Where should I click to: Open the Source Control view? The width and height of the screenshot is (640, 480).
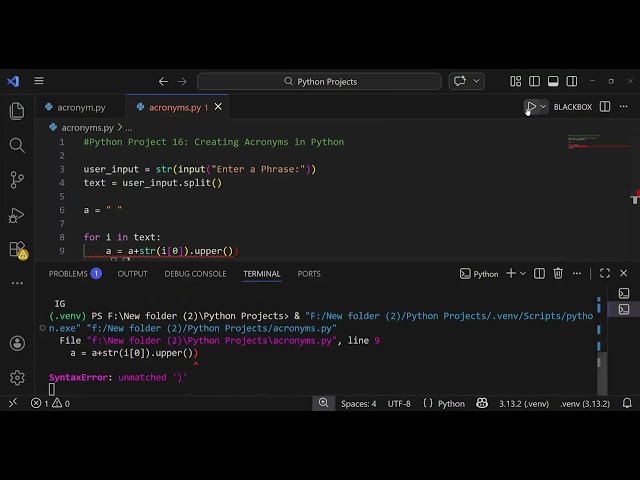(17, 180)
